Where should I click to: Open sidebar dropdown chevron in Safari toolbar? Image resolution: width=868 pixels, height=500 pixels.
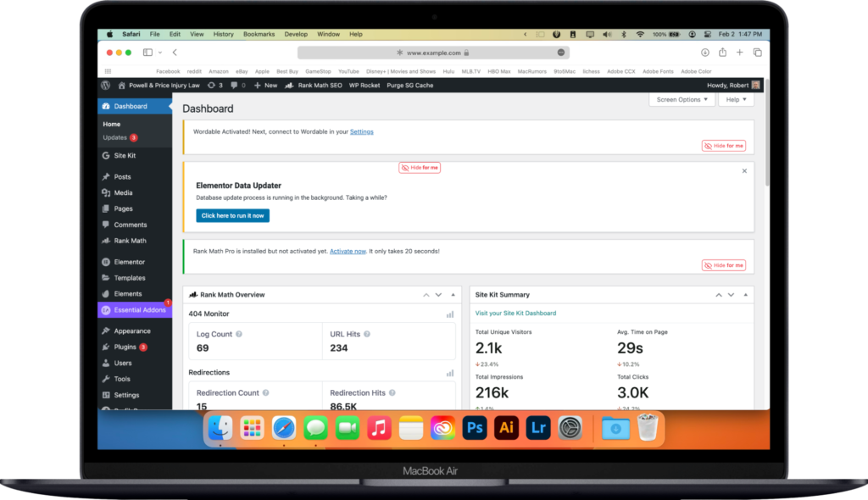pos(160,53)
